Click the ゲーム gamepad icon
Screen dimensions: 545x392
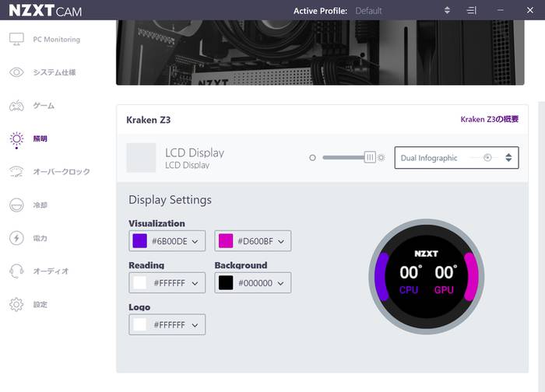(16, 106)
